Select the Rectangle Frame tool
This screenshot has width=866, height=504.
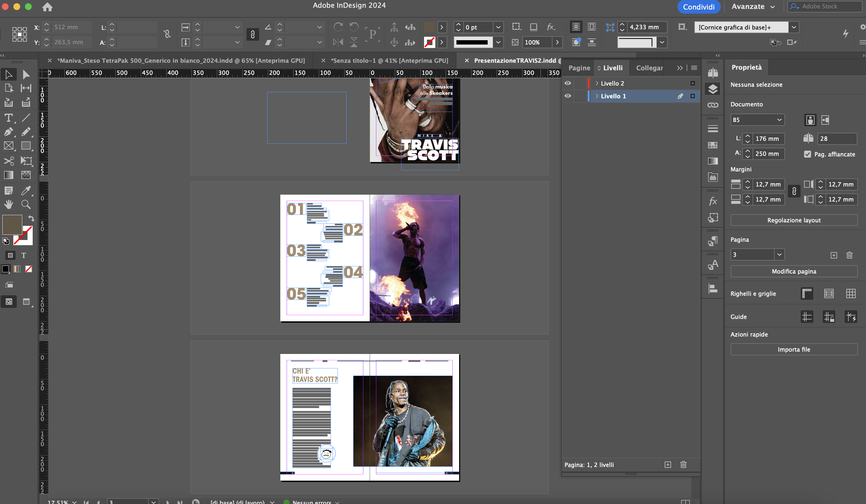(9, 146)
